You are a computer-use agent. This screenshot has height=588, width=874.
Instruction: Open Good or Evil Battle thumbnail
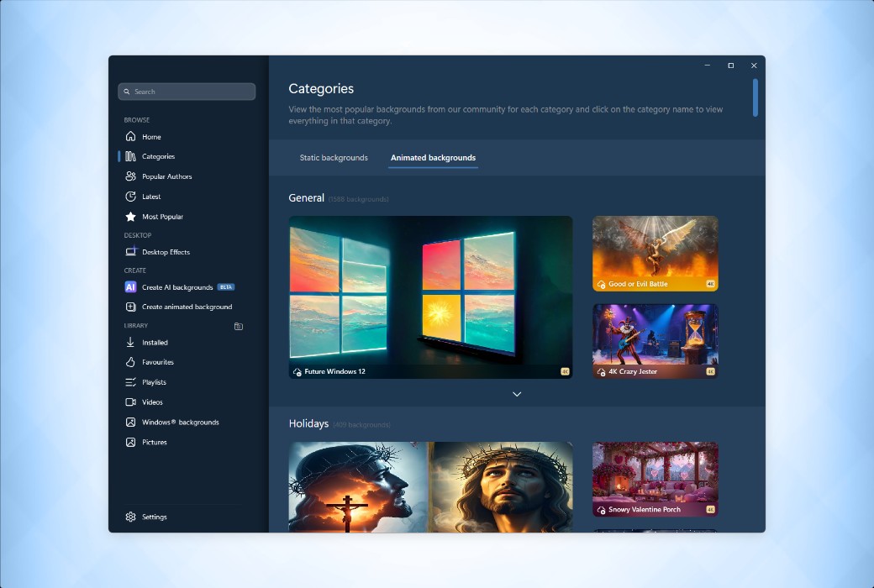tap(655, 254)
